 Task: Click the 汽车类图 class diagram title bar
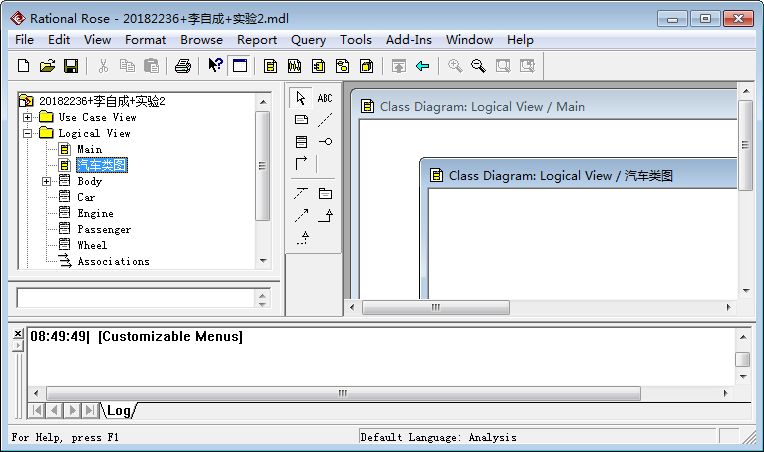tap(580, 175)
